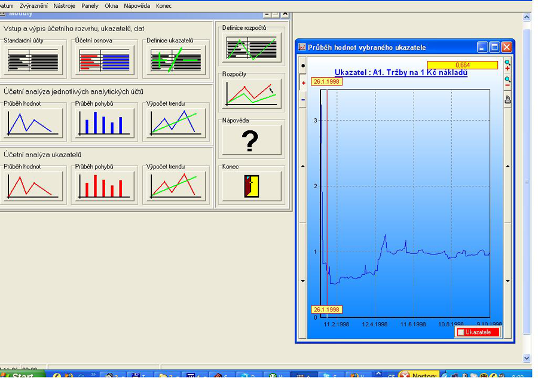
Task: Open the Definice rozpočtů module
Action: click(252, 47)
